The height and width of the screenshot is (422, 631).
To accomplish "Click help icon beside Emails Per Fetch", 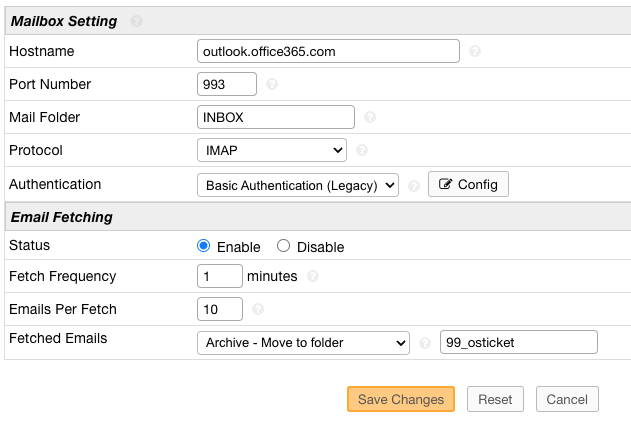I will tap(258, 309).
